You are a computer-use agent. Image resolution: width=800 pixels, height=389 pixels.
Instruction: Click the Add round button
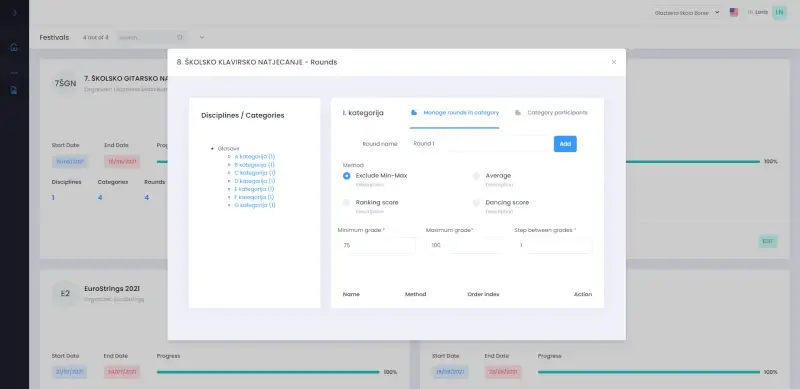click(x=565, y=144)
